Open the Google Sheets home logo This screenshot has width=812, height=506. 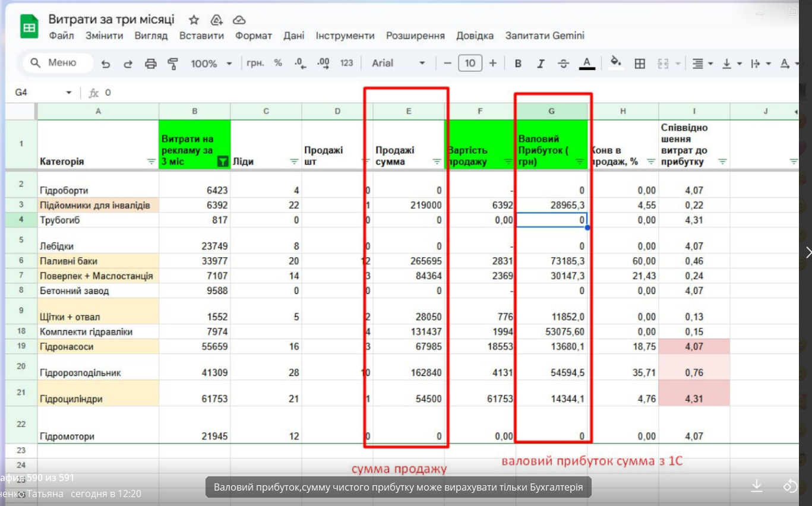(29, 27)
